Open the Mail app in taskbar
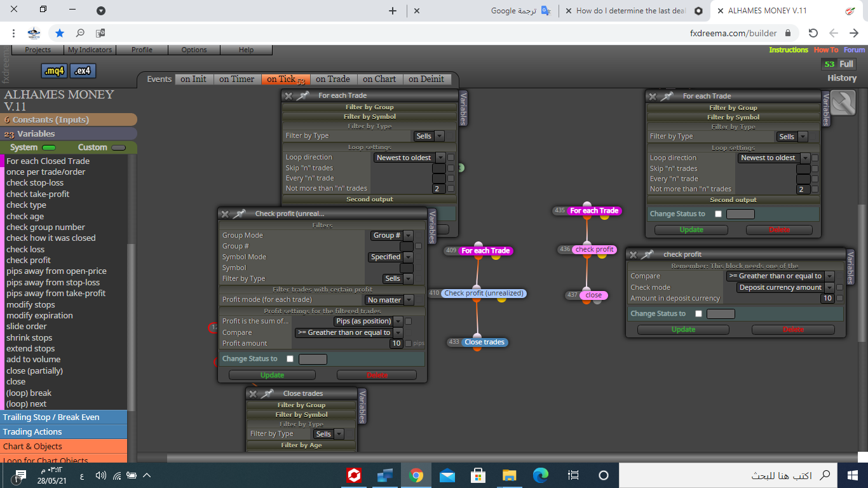The image size is (868, 488). coord(447,475)
